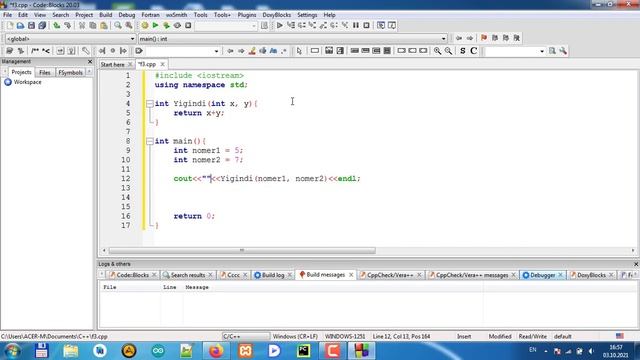
Task: Select the Workspace tree item
Action: [x=27, y=82]
